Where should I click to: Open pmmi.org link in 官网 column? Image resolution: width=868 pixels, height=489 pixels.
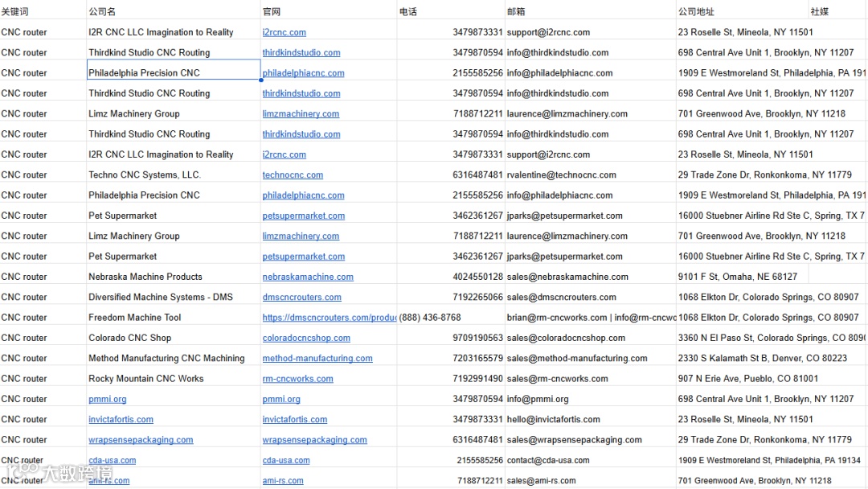click(281, 399)
